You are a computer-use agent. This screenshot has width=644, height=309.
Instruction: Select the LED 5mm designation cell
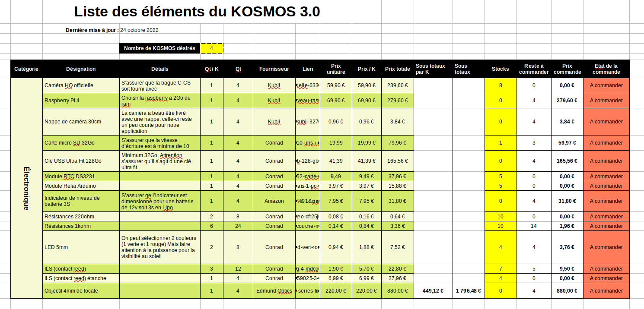coord(81,247)
